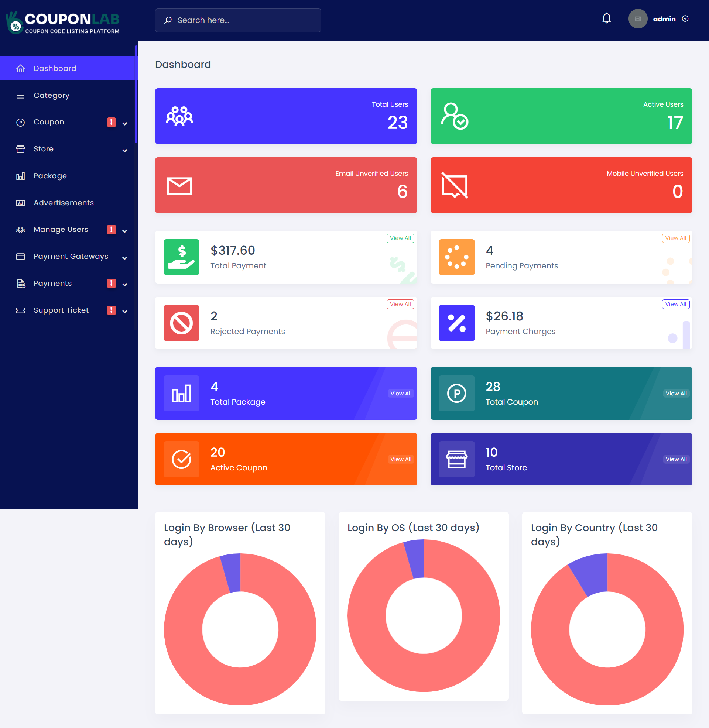The image size is (709, 728).
Task: Go to Advertisements in sidebar
Action: tap(64, 203)
